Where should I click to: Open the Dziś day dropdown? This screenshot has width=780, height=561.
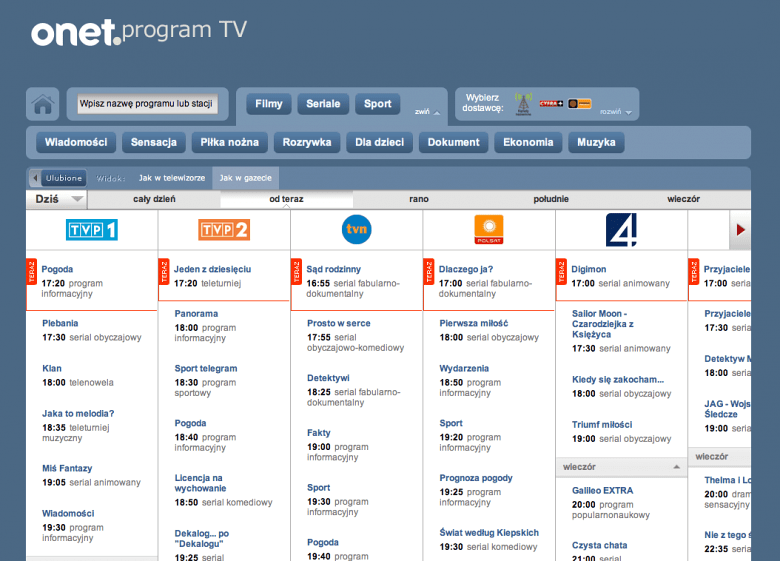coord(56,199)
